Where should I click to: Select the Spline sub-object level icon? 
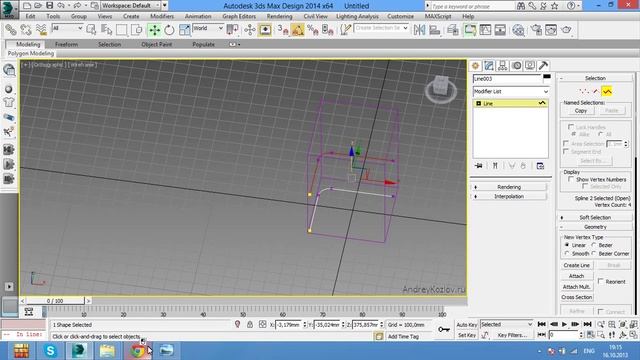pyautogui.click(x=607, y=91)
